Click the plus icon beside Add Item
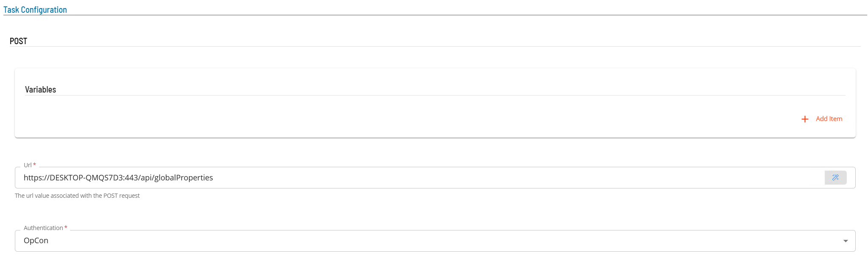868x278 pixels. pyautogui.click(x=805, y=119)
